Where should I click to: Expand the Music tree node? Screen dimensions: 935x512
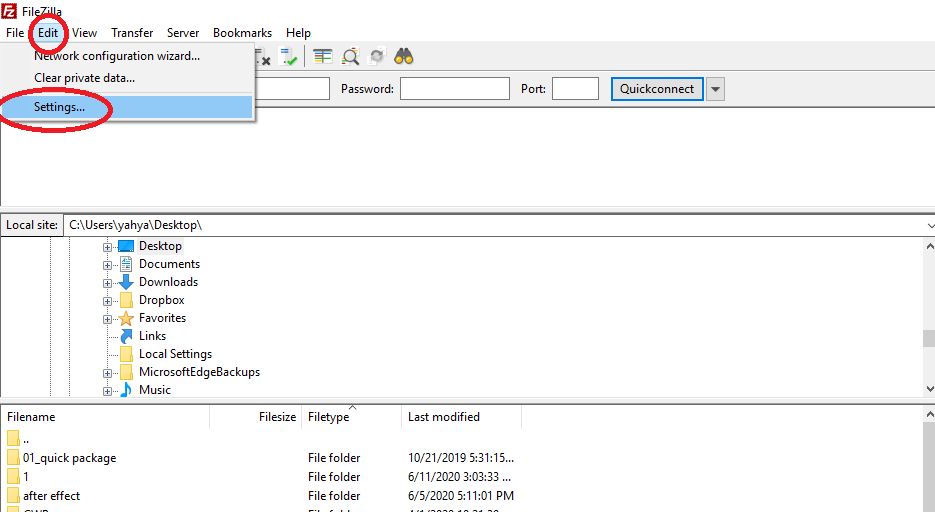(x=107, y=391)
